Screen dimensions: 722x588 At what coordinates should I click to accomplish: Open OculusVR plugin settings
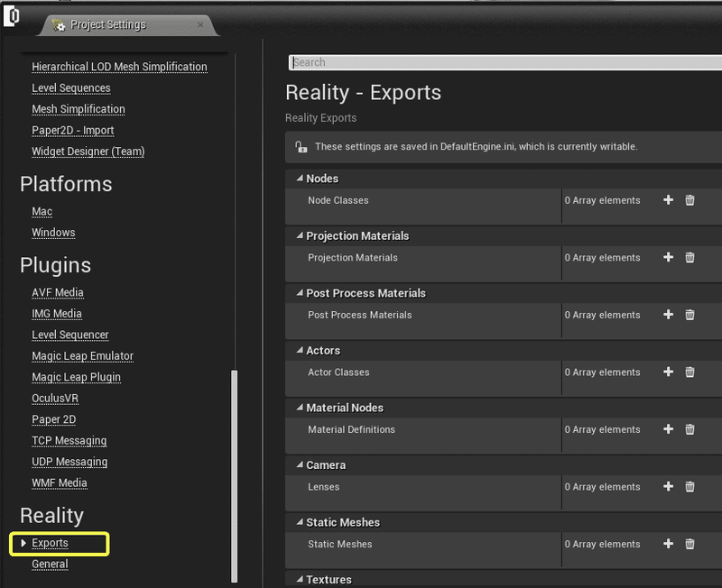point(55,399)
